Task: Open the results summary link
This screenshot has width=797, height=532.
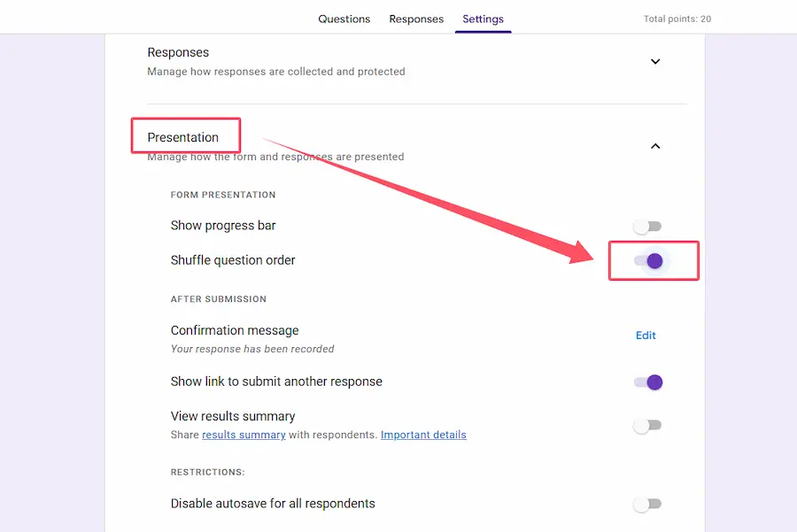Action: pyautogui.click(x=244, y=435)
